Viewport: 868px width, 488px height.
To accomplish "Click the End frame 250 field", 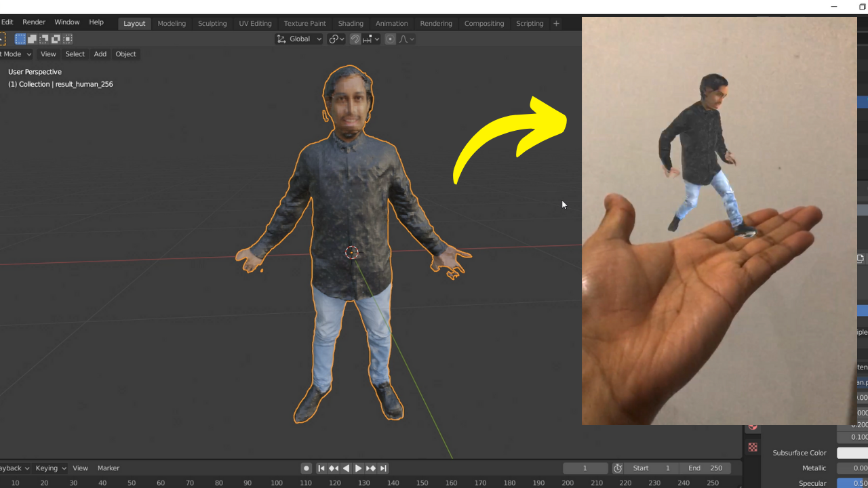I will [705, 468].
